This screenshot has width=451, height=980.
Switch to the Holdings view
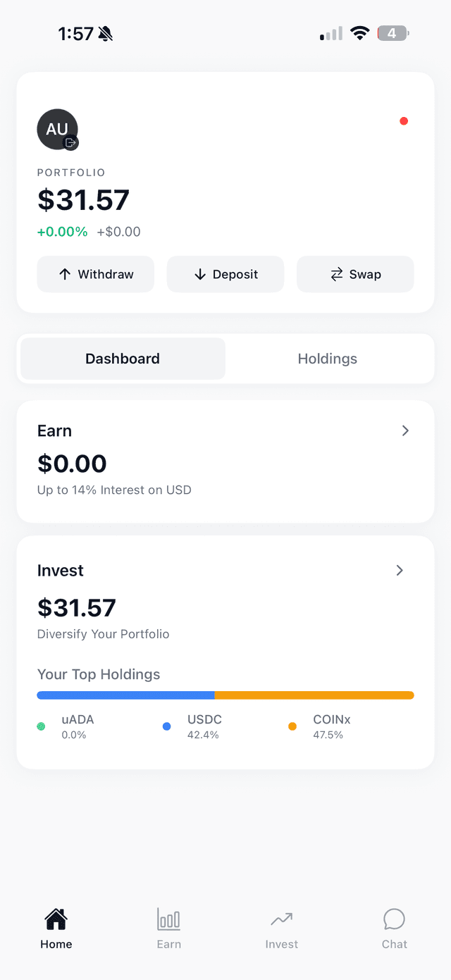pyautogui.click(x=328, y=359)
